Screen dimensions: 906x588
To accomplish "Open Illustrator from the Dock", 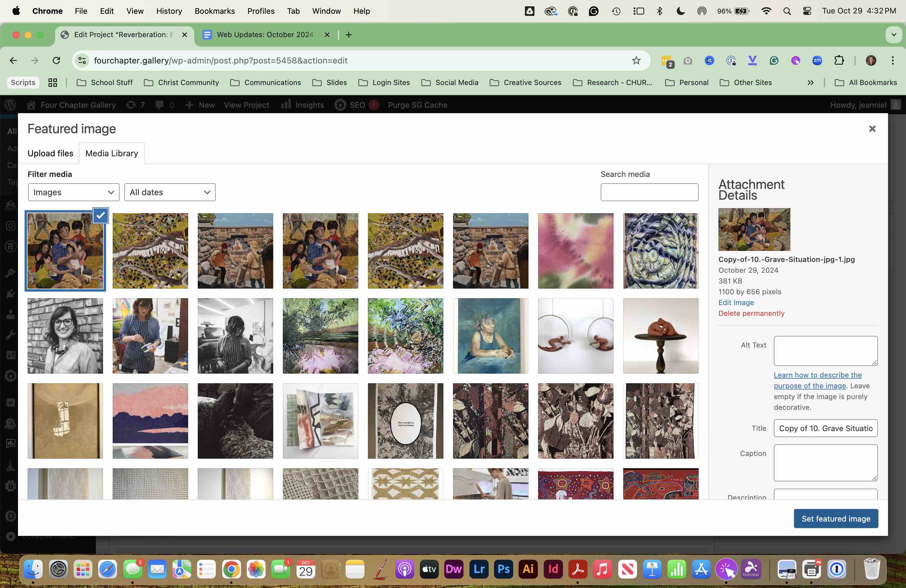I will [528, 569].
